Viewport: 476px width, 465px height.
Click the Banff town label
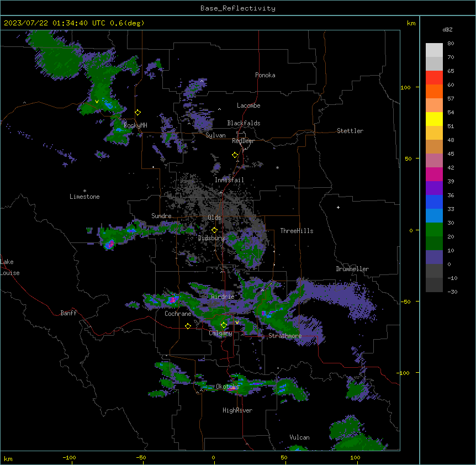pos(68,313)
